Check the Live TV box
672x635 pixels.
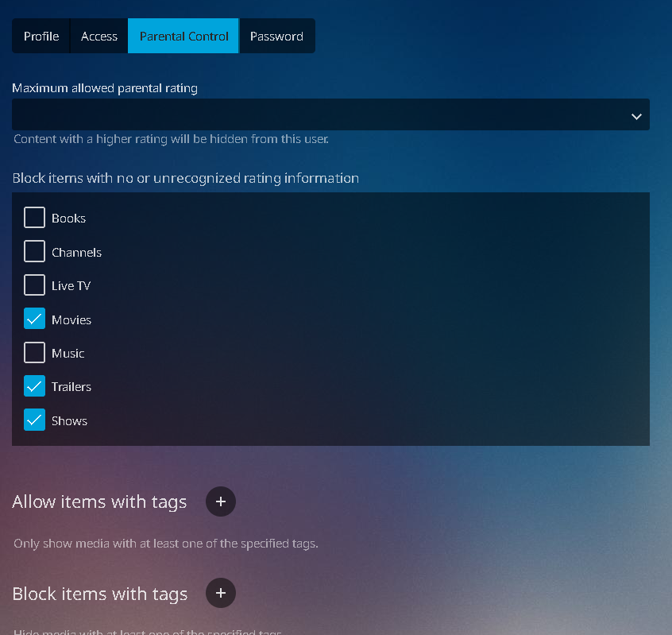34,285
